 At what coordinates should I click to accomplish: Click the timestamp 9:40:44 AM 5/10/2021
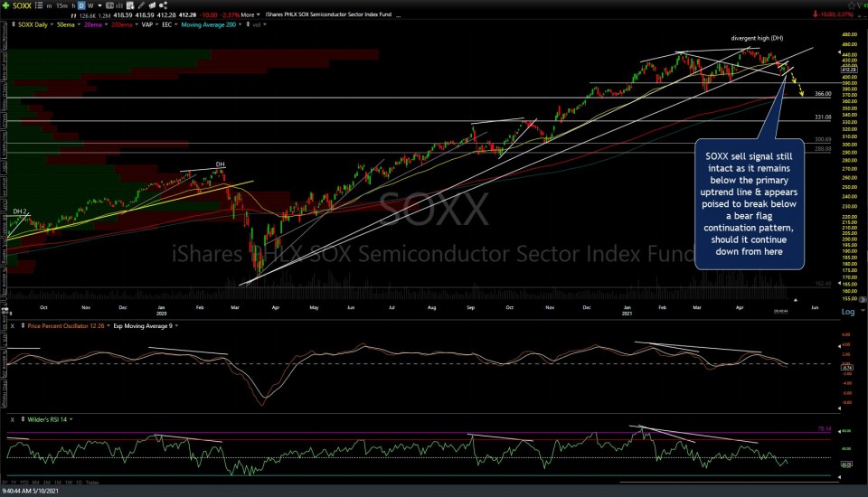[30, 491]
